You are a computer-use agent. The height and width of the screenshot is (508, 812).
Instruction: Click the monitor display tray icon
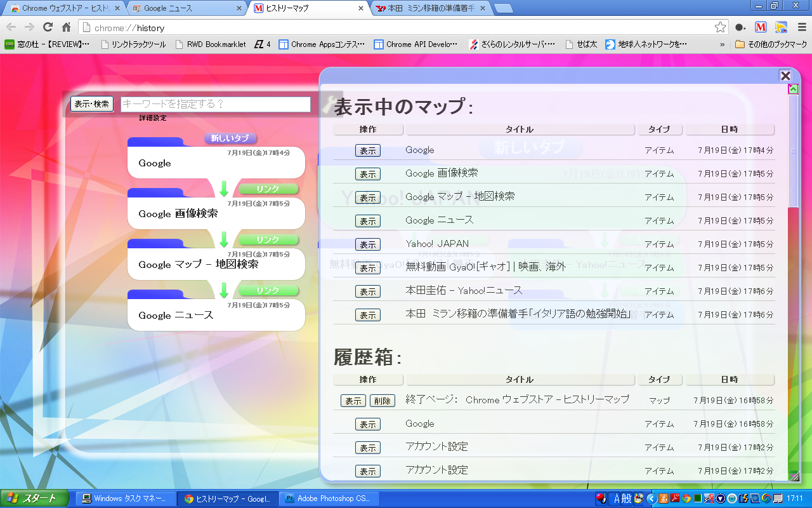(x=778, y=498)
